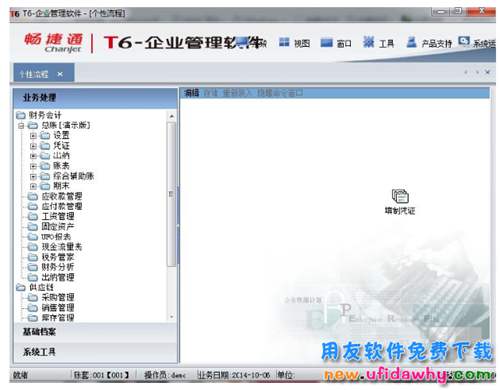Click the 视图 view icon in toolbar
Screen dimensions: 500x390
(284, 42)
